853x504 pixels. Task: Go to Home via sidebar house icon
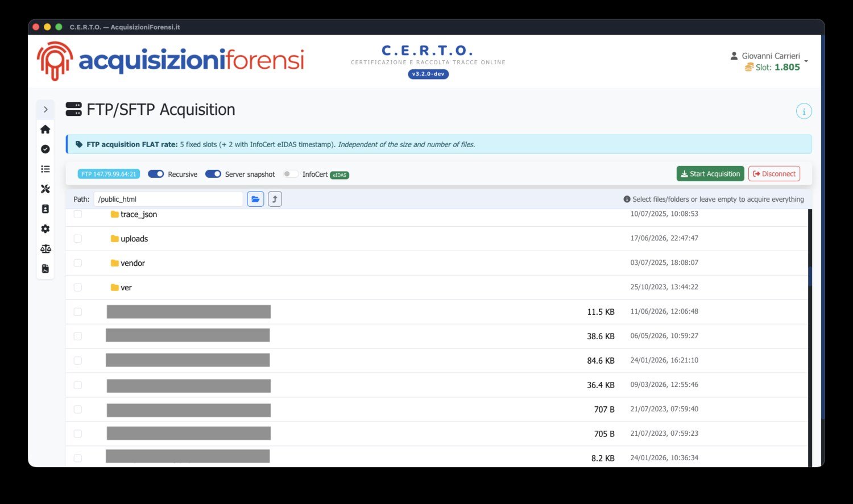click(x=45, y=130)
